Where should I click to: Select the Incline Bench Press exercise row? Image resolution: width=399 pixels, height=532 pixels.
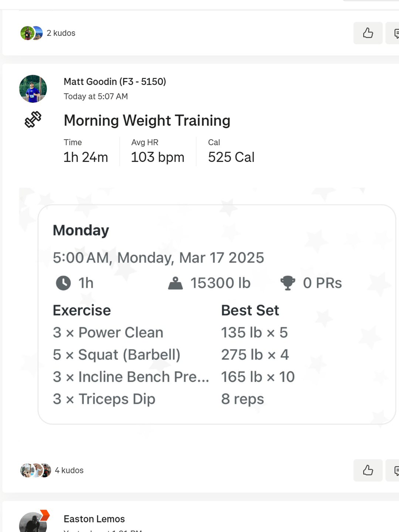click(174, 377)
